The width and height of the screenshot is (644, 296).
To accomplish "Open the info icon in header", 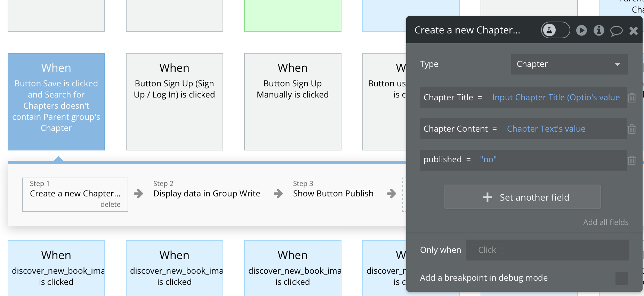I will coord(598,30).
